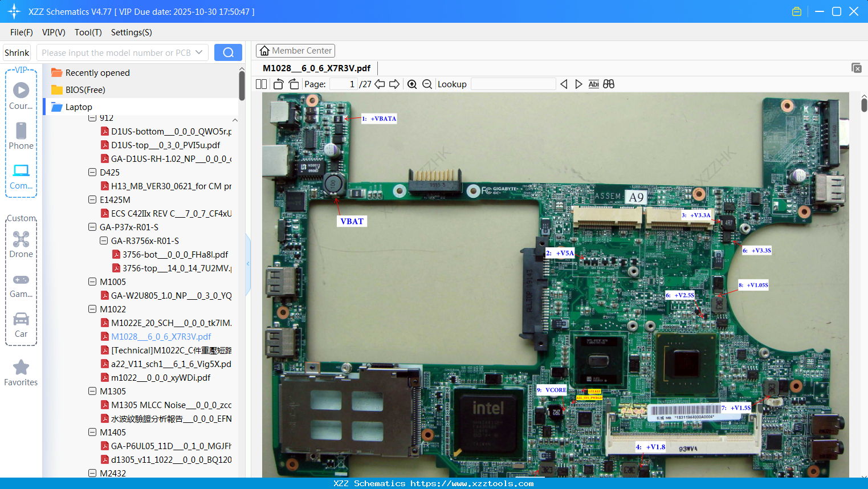Screen dimensions: 868x489
Task: Click the category list scrollbar thumb
Action: click(x=242, y=85)
